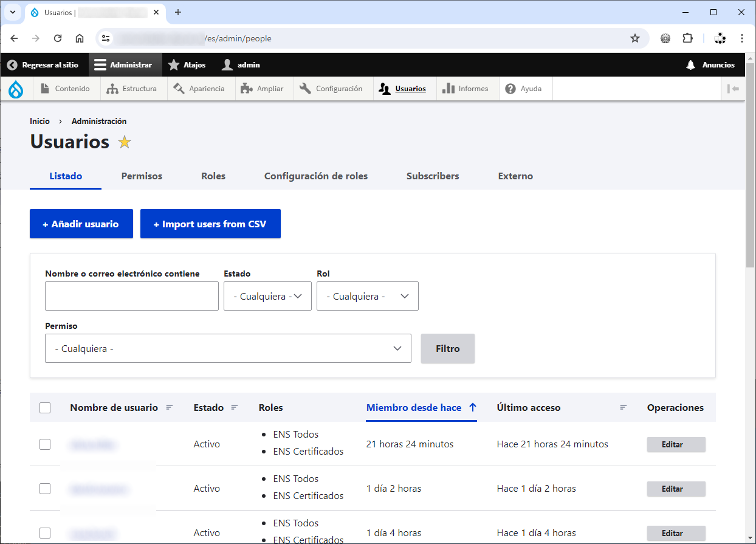Click the Filtro button
This screenshot has height=544, width=756.
click(x=448, y=349)
